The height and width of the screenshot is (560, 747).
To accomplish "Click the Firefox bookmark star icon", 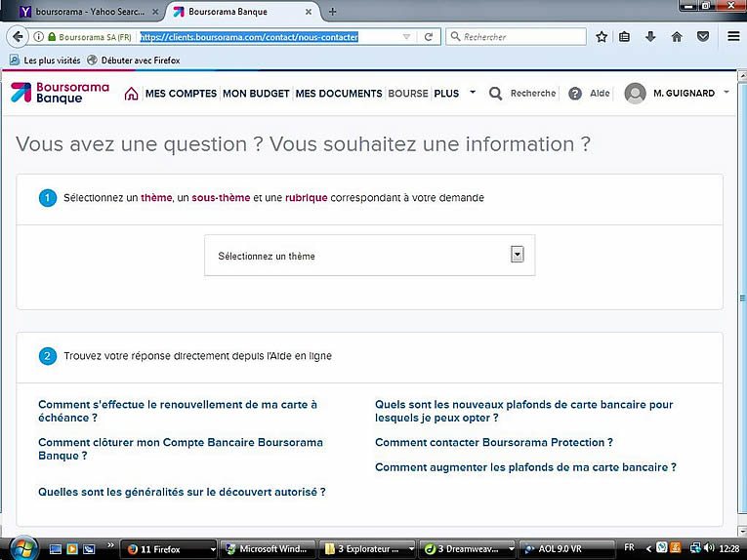I will pyautogui.click(x=602, y=37).
